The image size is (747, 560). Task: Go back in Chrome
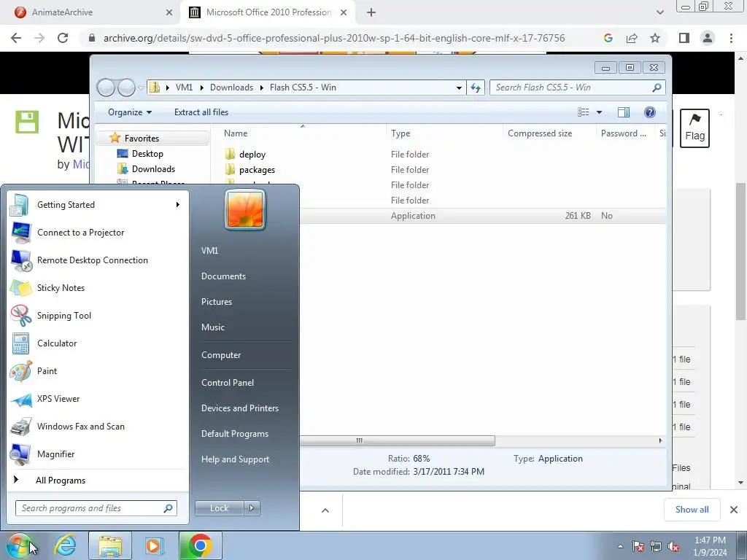(16, 38)
